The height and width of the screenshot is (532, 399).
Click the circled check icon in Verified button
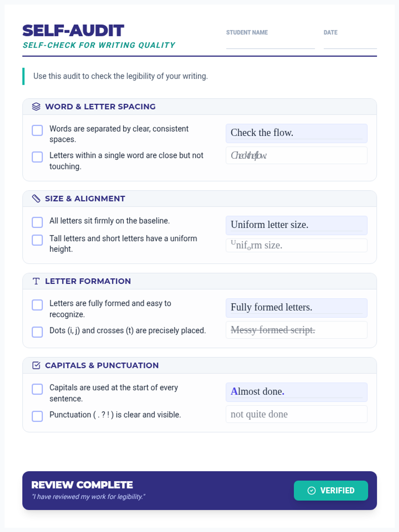pos(312,490)
